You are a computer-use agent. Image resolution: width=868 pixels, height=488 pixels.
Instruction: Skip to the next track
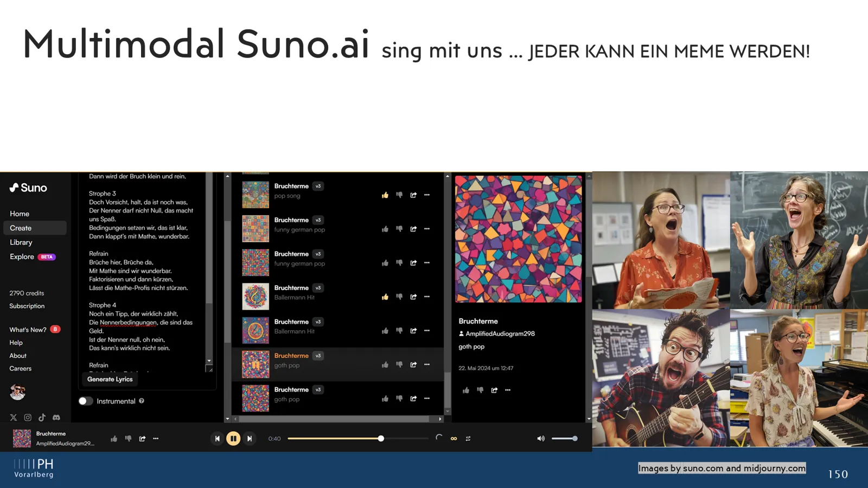(x=250, y=439)
